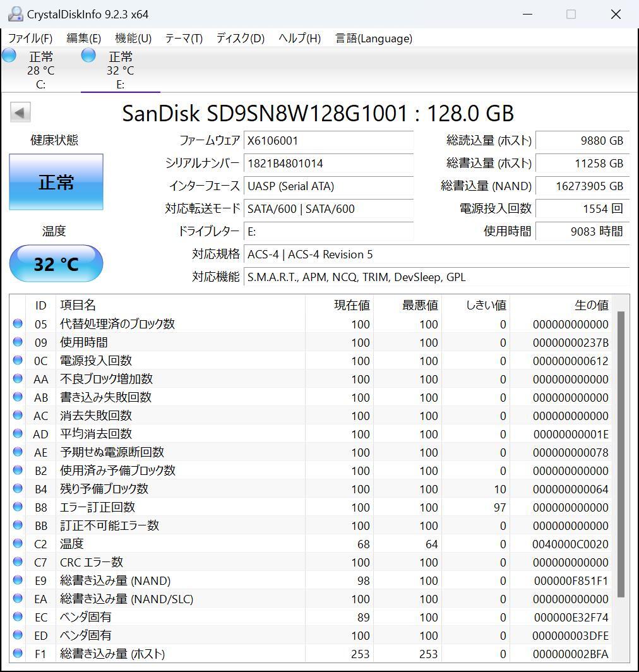Open the ヘルプ(H) menu

[299, 39]
